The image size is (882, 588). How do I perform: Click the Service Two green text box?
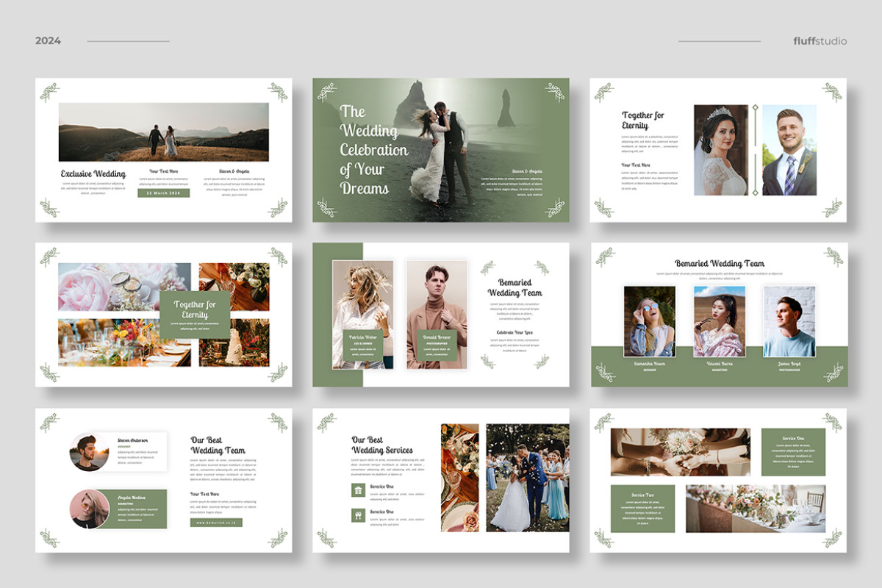pos(642,509)
